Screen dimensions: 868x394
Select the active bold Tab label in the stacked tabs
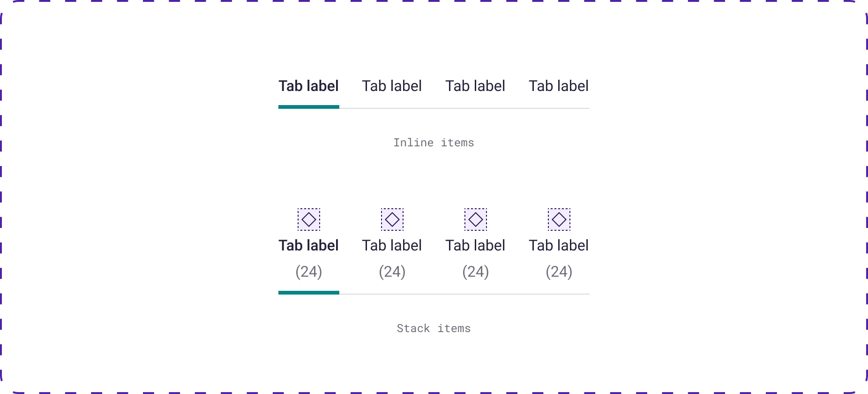pos(308,245)
